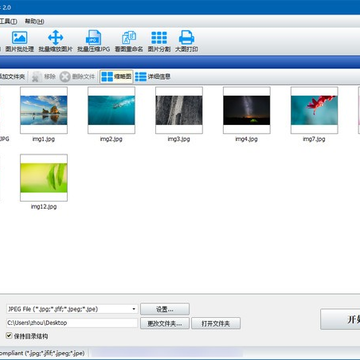Viewport: 360px width, 360px height.
Task: Select the img12.jpg green leaf thumbnail
Action: 44,178
